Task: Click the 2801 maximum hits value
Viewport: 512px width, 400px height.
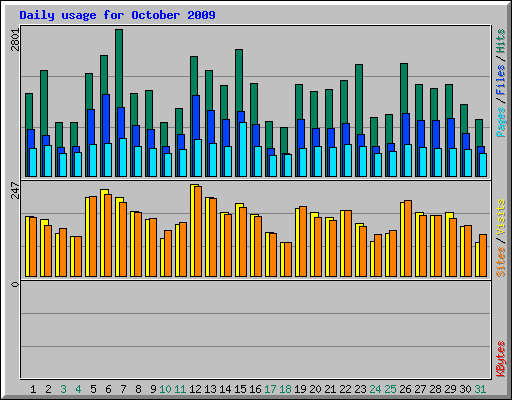Action: (15, 40)
